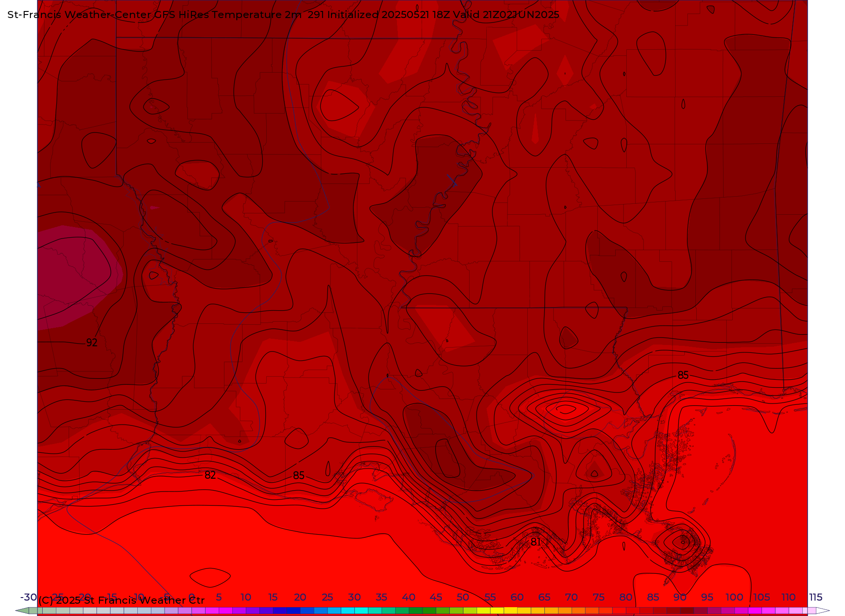Viewport: 845px width, 616px height.
Task: Click the '50' tick label on the color scale
Action: point(463,597)
